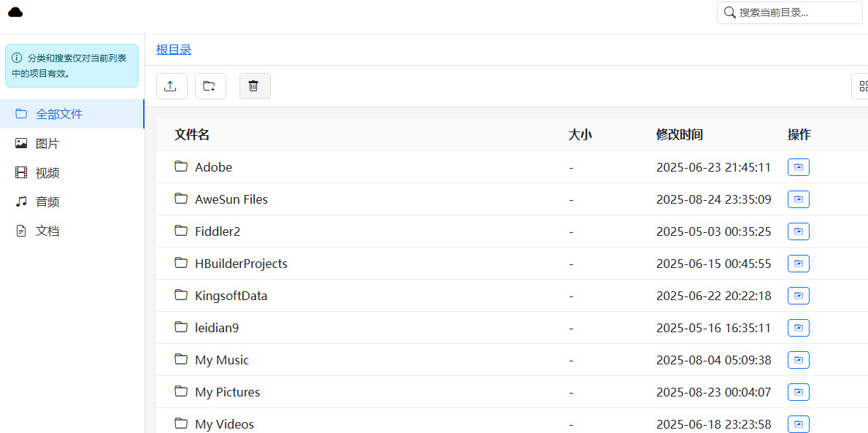Click the upload file icon button

point(171,86)
